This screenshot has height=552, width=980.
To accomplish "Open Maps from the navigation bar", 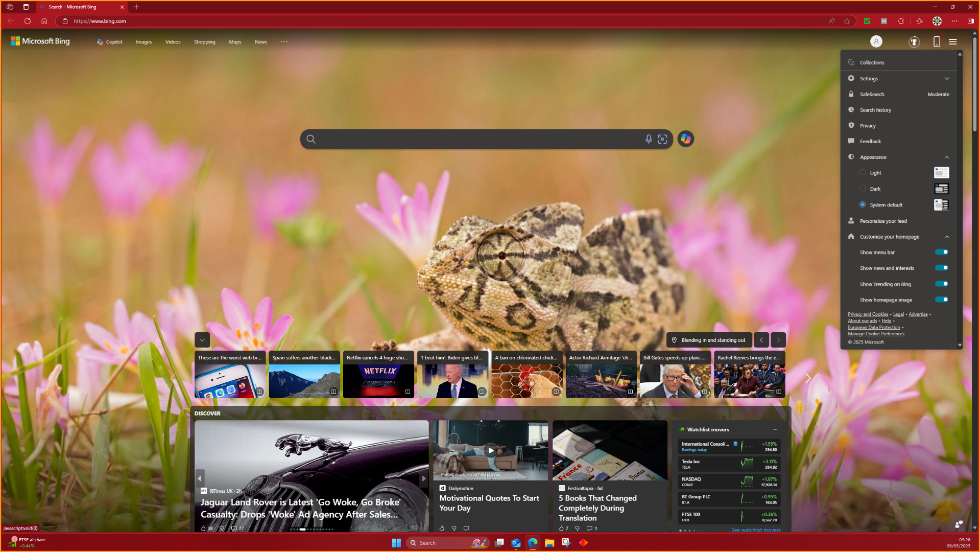I will pyautogui.click(x=235, y=42).
